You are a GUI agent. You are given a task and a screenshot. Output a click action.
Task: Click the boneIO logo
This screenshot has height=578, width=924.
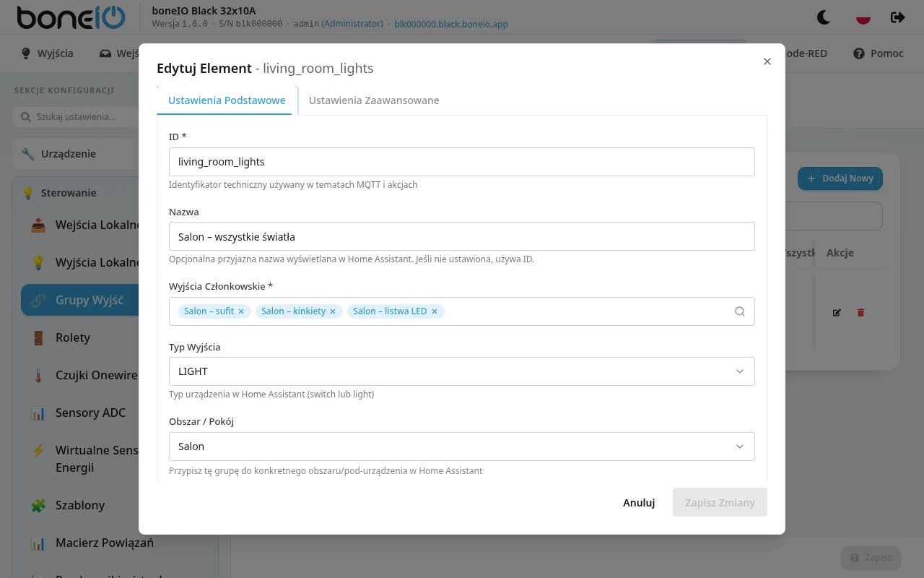(71, 17)
